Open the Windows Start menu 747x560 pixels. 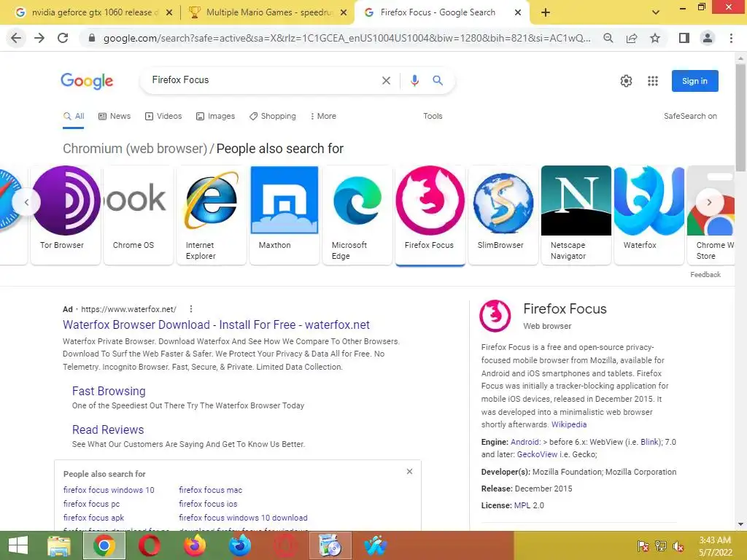coord(18,545)
